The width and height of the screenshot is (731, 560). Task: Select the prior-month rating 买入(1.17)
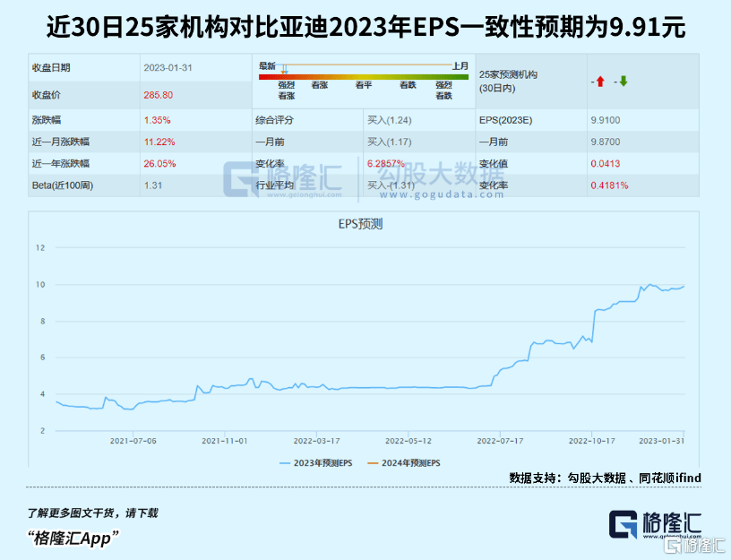click(390, 142)
